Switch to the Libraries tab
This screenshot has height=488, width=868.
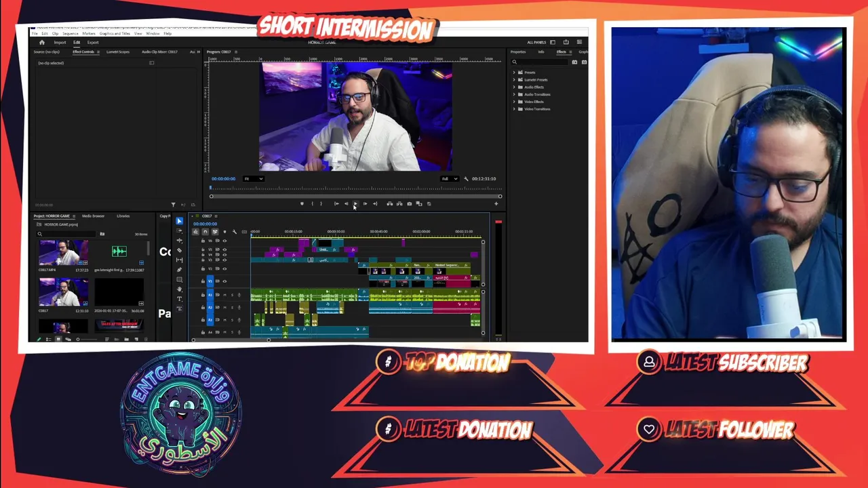(x=123, y=216)
